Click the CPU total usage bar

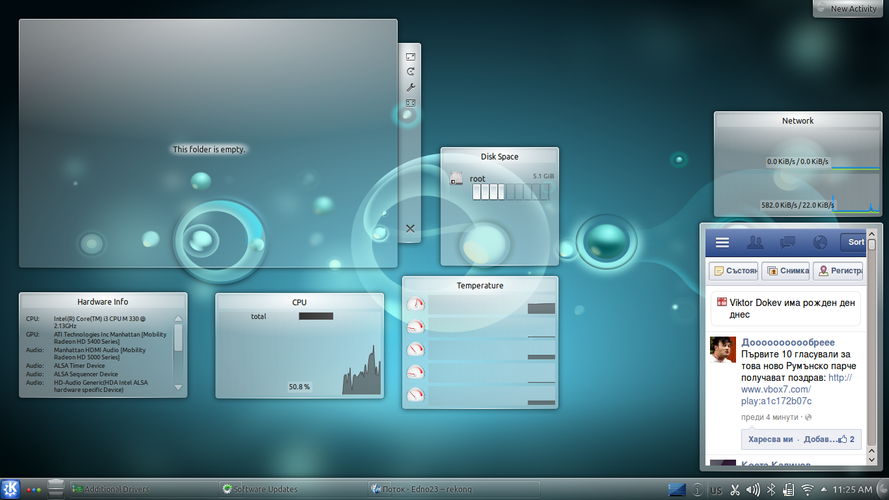316,316
